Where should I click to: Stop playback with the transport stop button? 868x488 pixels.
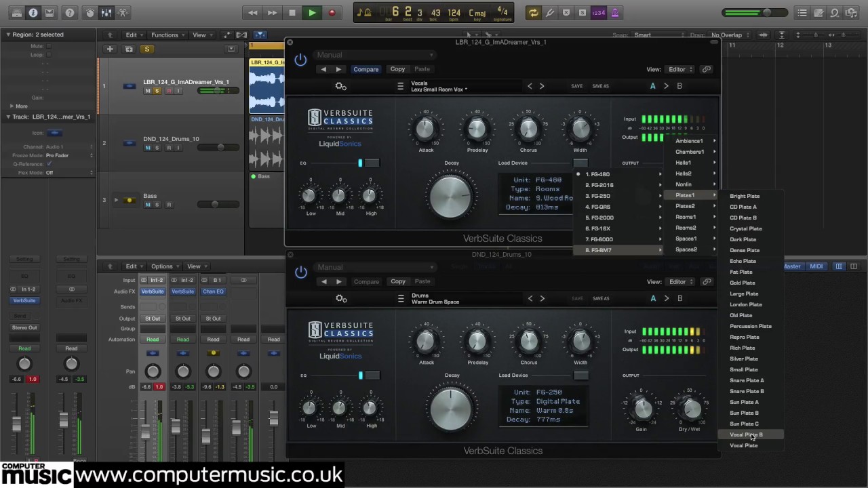click(292, 13)
